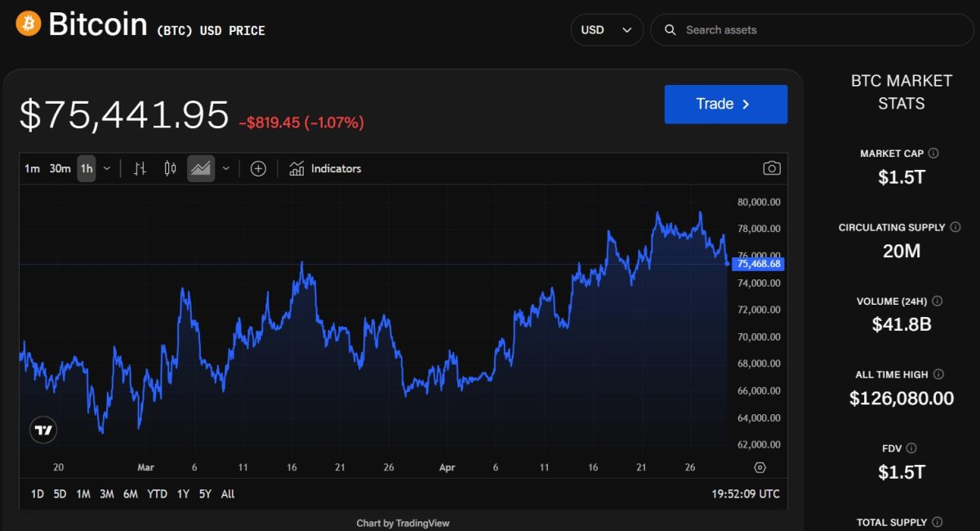Viewport: 980px width, 531px height.
Task: Show info for Circulating Supply
Action: pyautogui.click(x=955, y=227)
